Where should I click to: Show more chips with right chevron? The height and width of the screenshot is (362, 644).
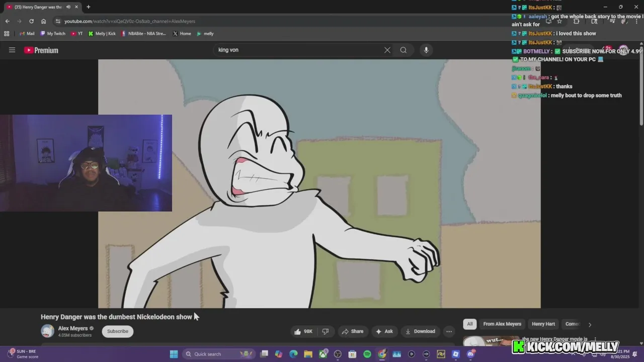590,324
